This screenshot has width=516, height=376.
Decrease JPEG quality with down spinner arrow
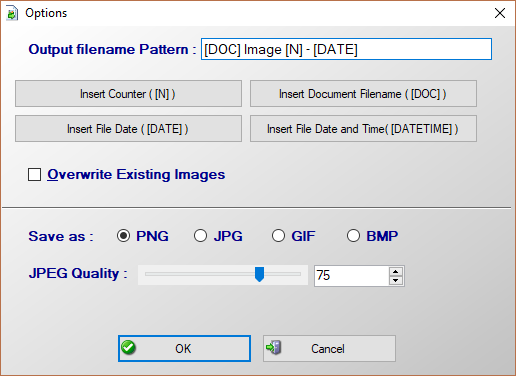(396, 280)
